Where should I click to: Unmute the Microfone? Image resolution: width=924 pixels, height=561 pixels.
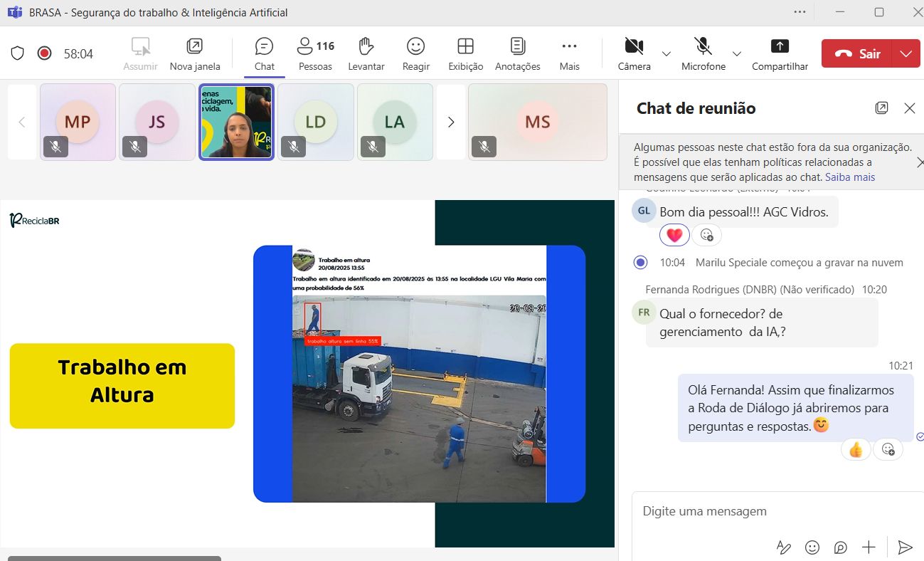[x=703, y=54]
